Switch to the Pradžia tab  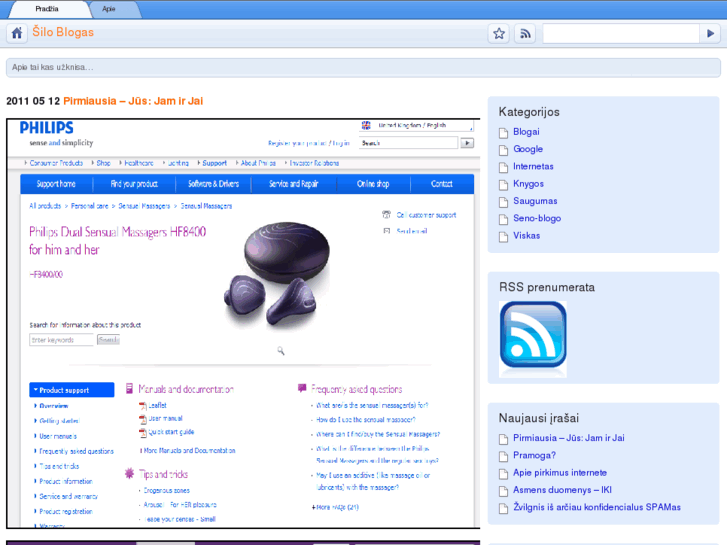click(46, 8)
